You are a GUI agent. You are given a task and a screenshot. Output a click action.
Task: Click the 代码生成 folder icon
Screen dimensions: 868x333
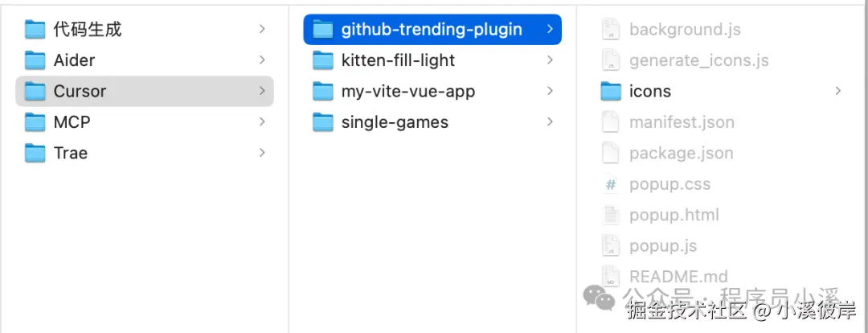35,30
